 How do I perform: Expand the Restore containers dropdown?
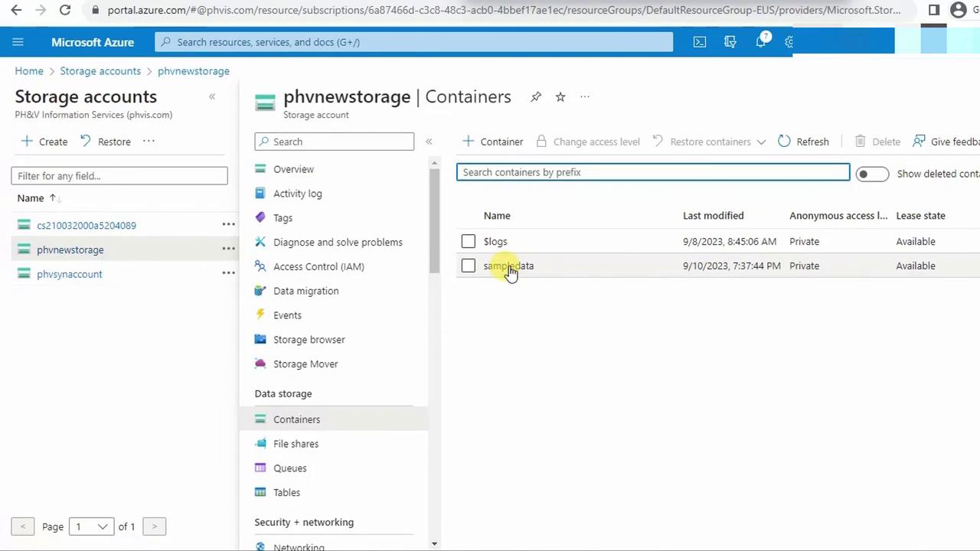761,142
